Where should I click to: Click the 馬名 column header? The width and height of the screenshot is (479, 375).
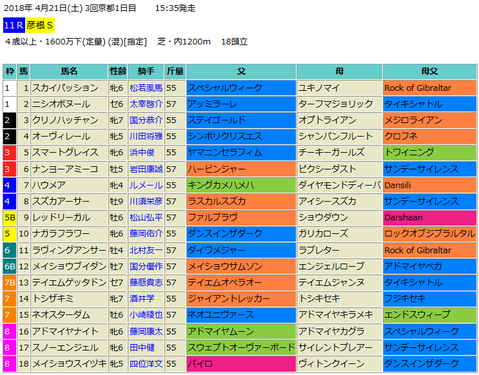69,71
